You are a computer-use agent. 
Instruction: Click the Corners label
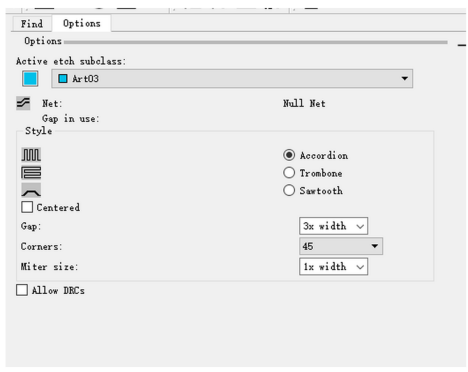coord(41,246)
